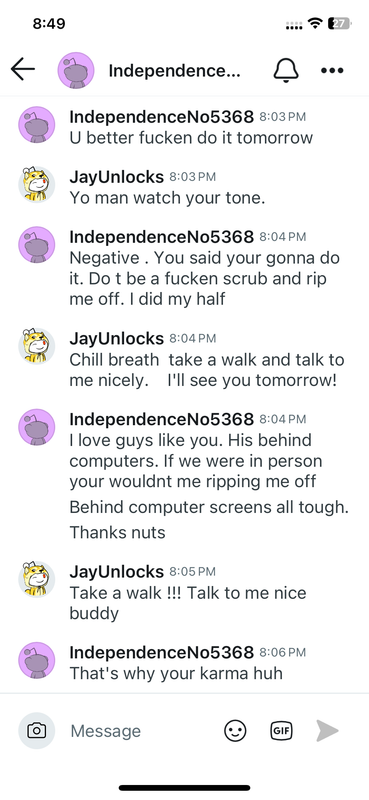
Task: Tap JayUnlocks username at 8:03 PM message
Action: pyautogui.click(x=116, y=177)
